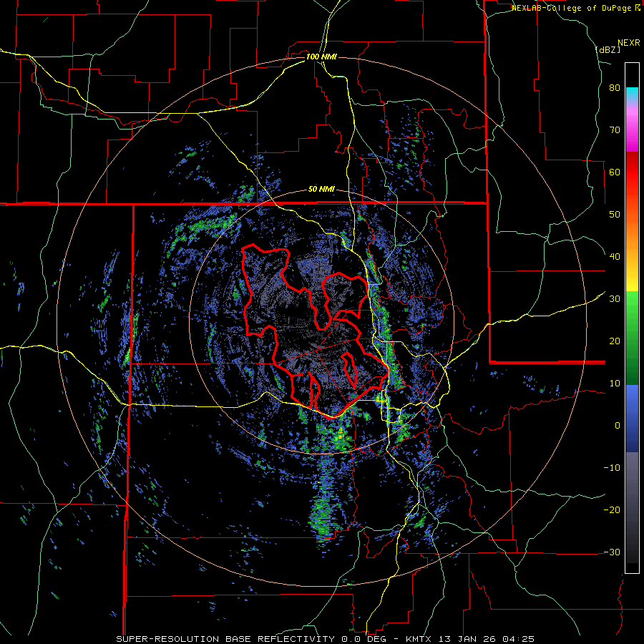Image resolution: width=644 pixels, height=644 pixels.
Task: Click the 10 value on the dBZ scale
Action: click(x=615, y=384)
